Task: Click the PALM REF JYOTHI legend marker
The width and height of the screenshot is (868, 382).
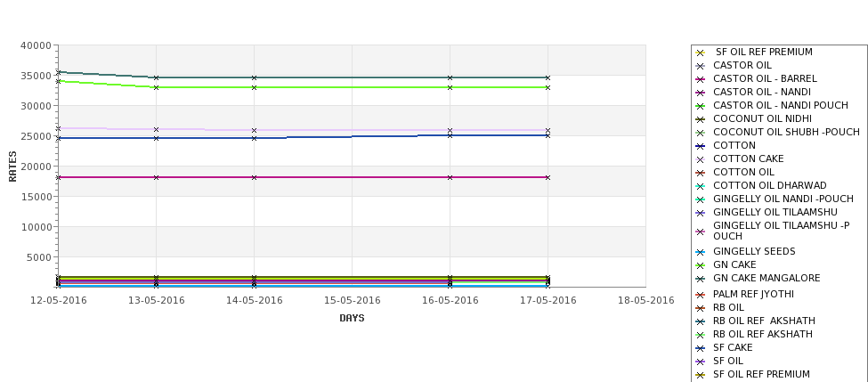Action: (701, 295)
